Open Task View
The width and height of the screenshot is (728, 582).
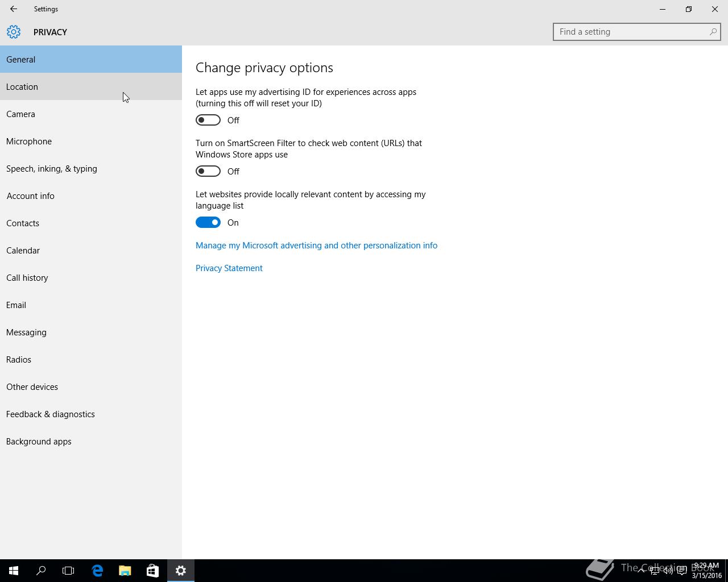coord(68,571)
